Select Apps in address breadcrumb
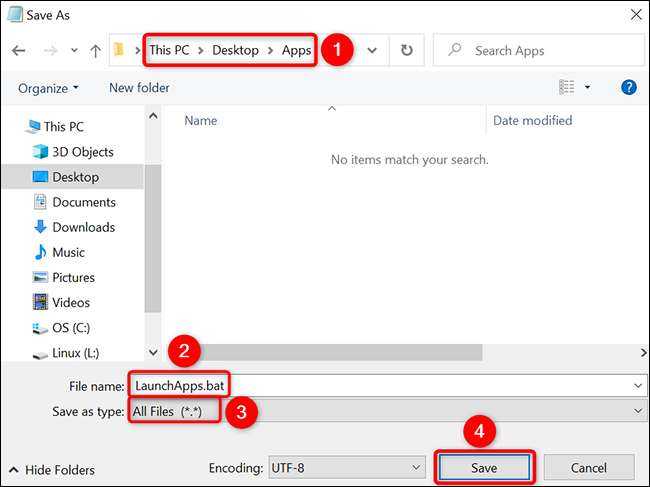 (296, 50)
